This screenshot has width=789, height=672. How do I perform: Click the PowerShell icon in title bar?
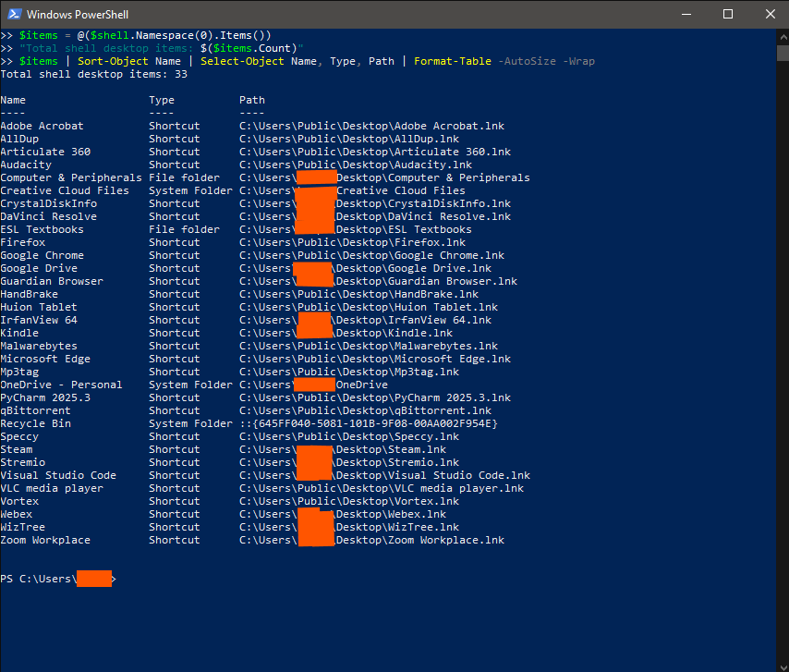14,14
